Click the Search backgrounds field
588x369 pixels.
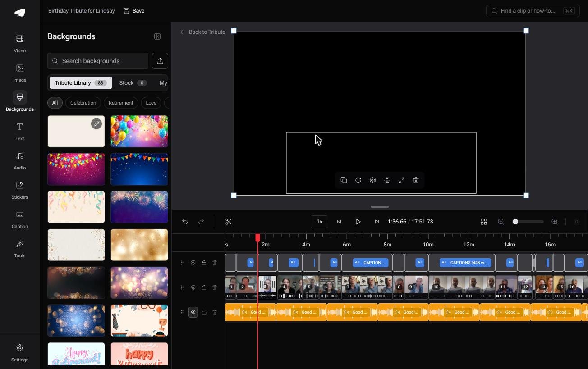[98, 61]
